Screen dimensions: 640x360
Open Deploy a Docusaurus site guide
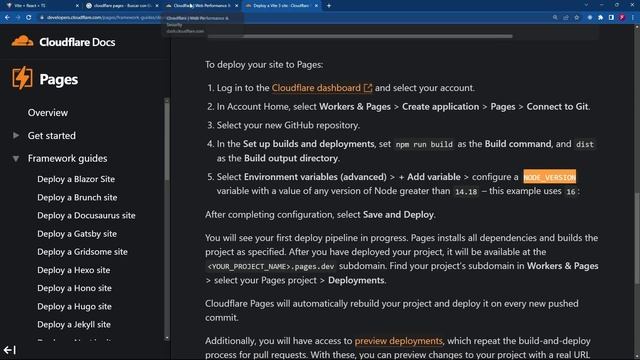[x=86, y=216]
